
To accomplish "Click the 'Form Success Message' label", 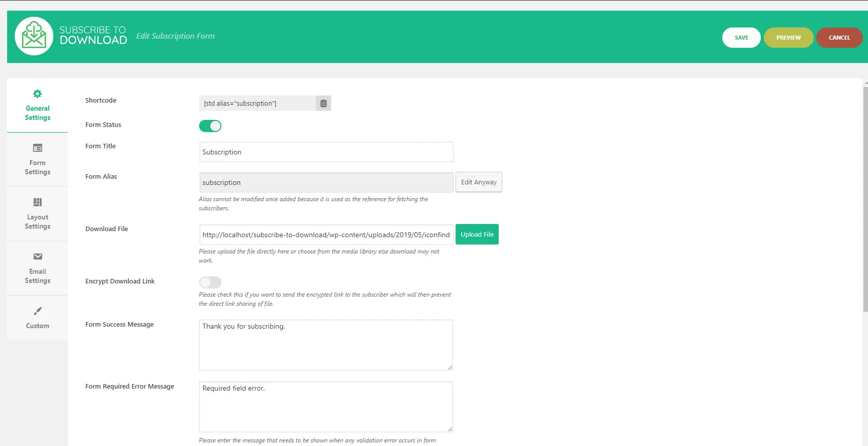I will tap(119, 324).
